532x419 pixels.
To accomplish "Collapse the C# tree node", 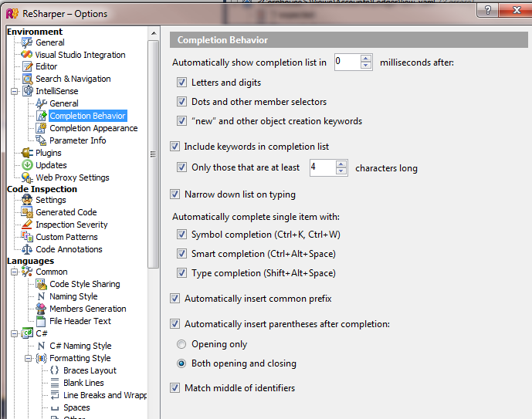I will [14, 333].
